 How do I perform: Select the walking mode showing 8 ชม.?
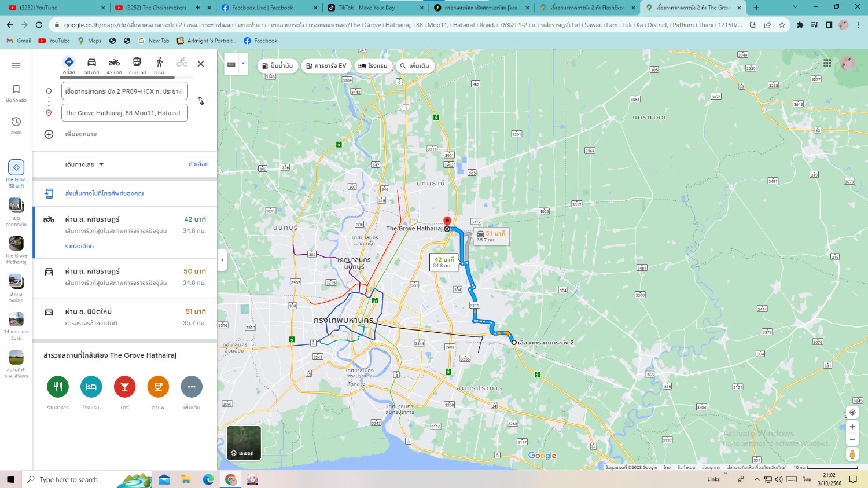coord(159,65)
